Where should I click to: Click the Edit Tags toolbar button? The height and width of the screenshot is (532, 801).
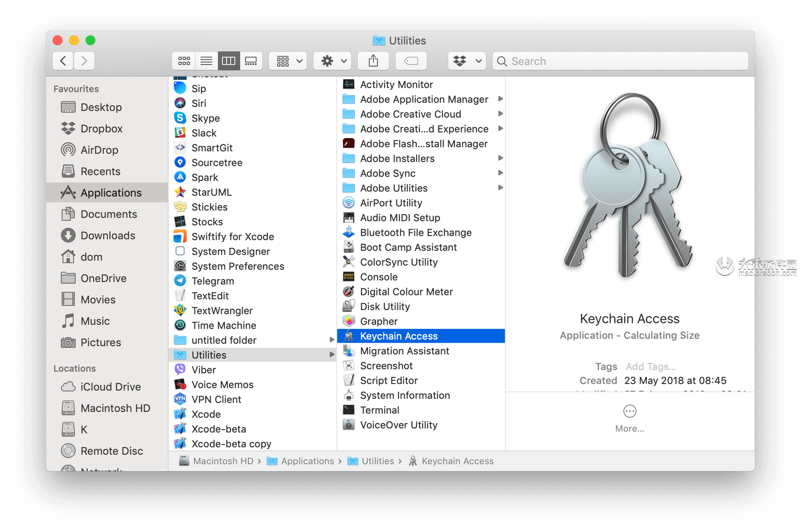(411, 61)
